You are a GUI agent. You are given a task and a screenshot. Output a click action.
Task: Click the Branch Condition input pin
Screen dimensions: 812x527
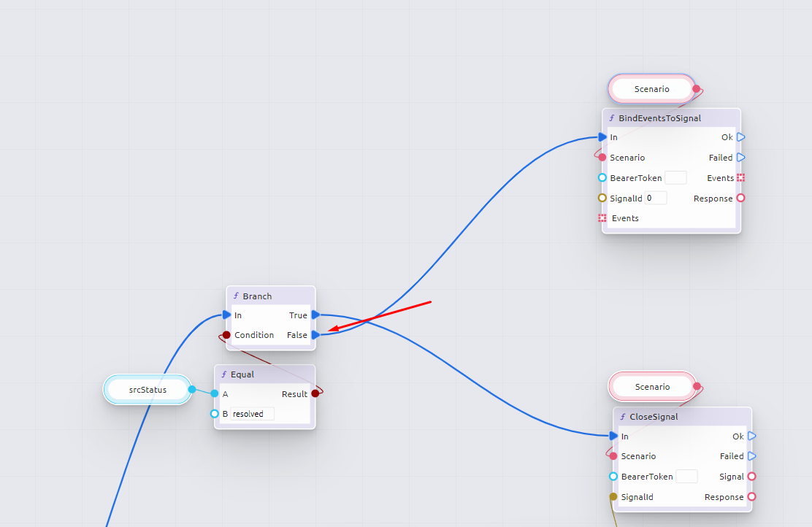point(226,335)
